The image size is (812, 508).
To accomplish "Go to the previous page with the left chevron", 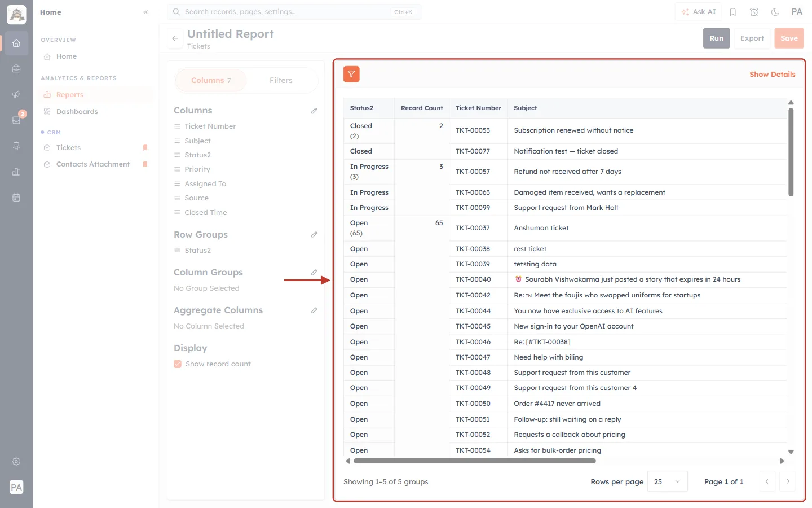I will pos(767,481).
